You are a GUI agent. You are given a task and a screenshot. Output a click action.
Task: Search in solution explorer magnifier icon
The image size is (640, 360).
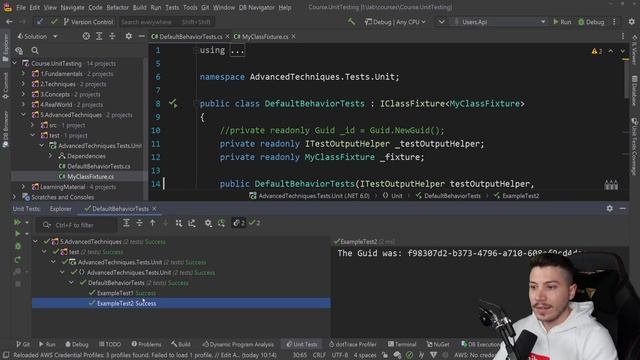pos(35,51)
